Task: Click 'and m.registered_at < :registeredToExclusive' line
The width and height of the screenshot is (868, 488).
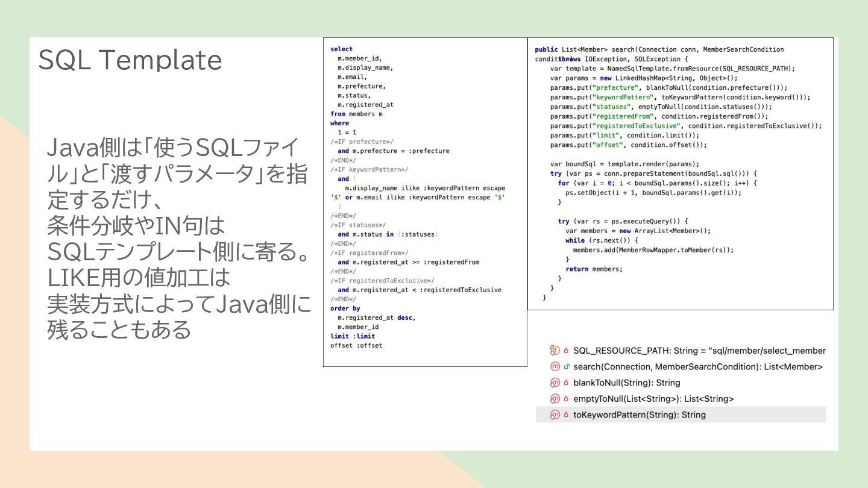Action: point(420,290)
